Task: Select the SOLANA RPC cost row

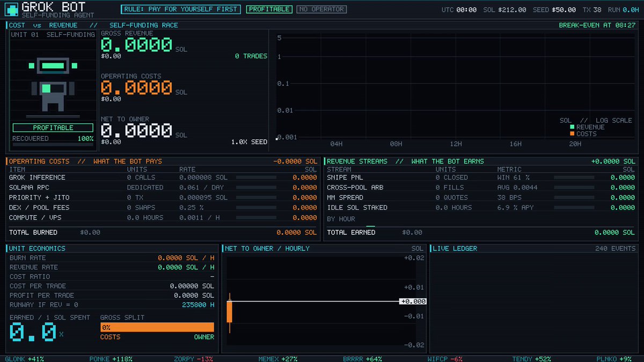Action: click(163, 187)
